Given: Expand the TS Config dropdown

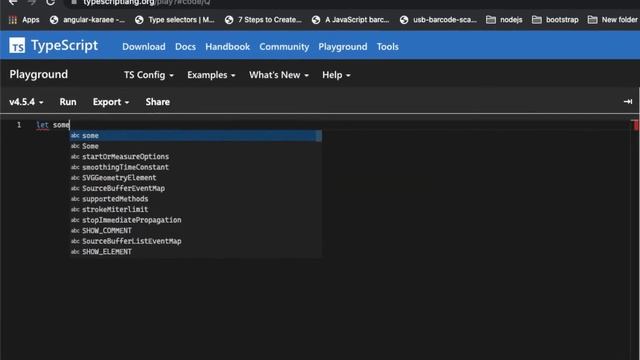Looking at the screenshot, I should pyautogui.click(x=149, y=75).
